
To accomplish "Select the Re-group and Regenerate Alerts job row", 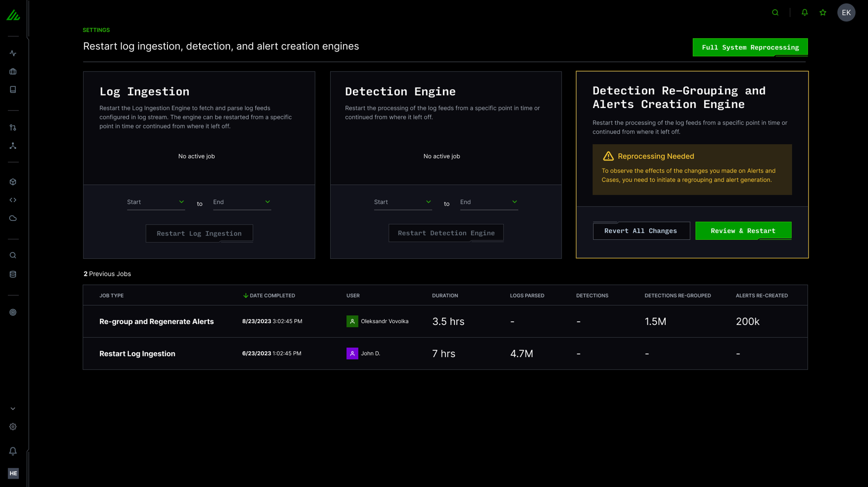I will pyautogui.click(x=156, y=321).
